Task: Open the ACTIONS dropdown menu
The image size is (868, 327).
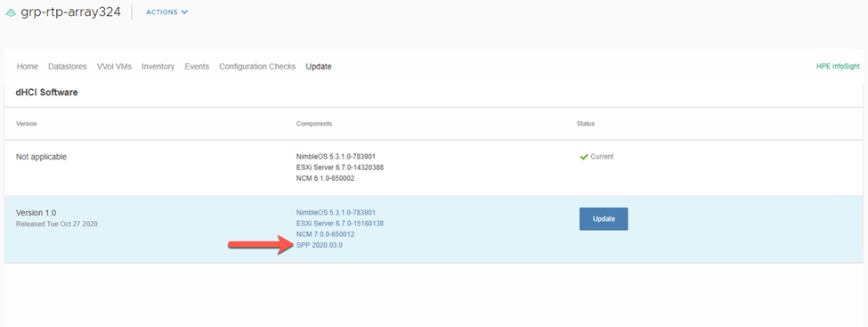Action: tap(167, 12)
